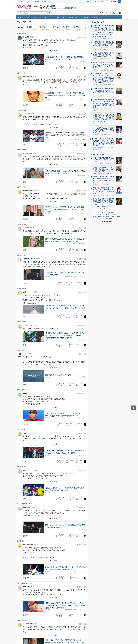Screen dimensions: 138x644
Task: Click 非表示・報告 on てら絵空's comment
Action: 82,37
